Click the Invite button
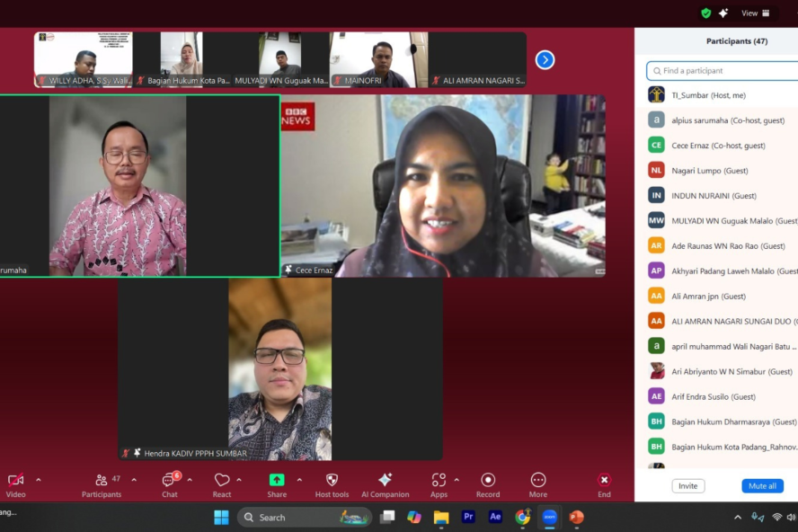The height and width of the screenshot is (532, 798). pos(687,486)
